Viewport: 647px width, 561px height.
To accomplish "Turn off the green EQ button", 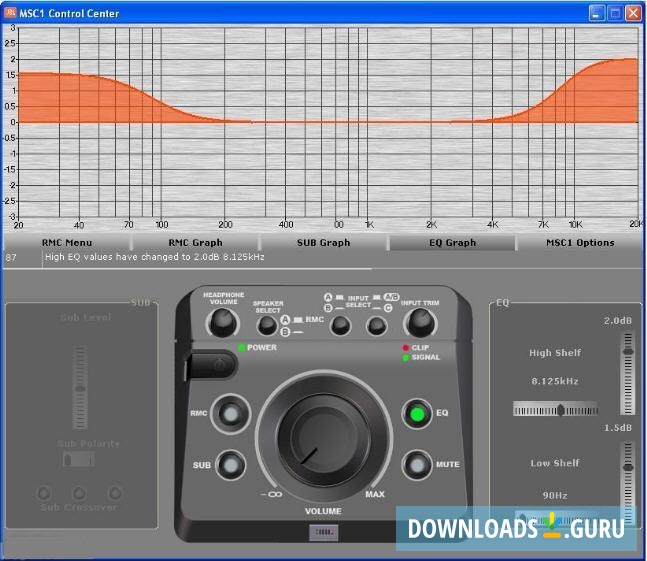I will click(x=417, y=414).
